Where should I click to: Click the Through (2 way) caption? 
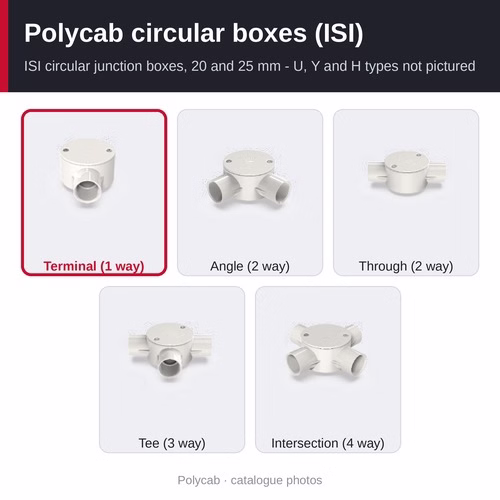(x=406, y=266)
